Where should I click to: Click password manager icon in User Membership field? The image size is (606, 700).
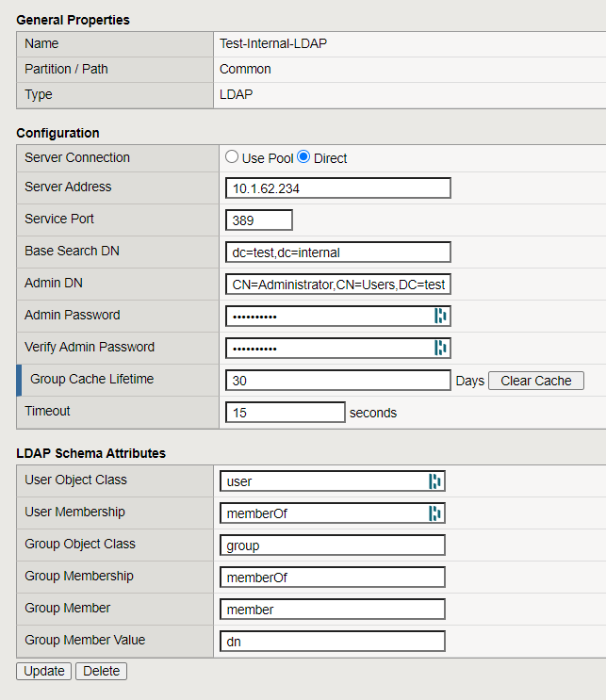tap(434, 513)
